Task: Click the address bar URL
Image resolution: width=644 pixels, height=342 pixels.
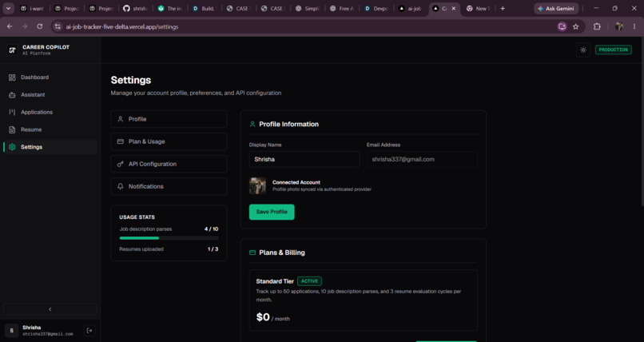Action: (x=122, y=26)
